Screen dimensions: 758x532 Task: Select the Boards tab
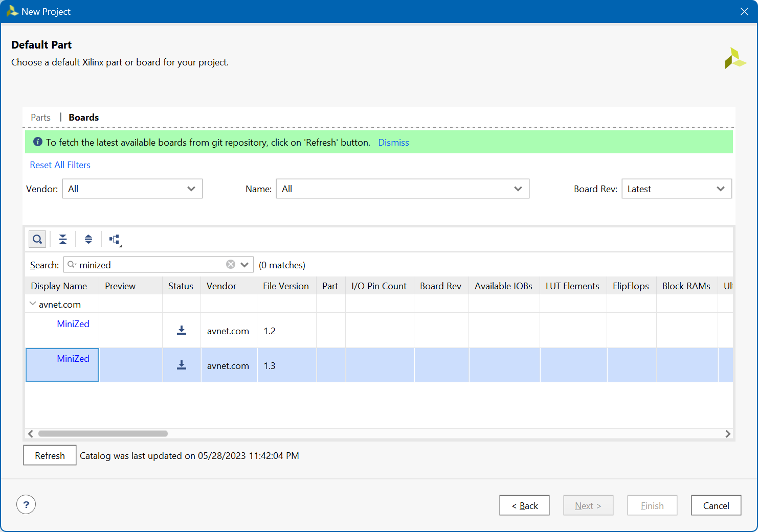click(x=84, y=118)
